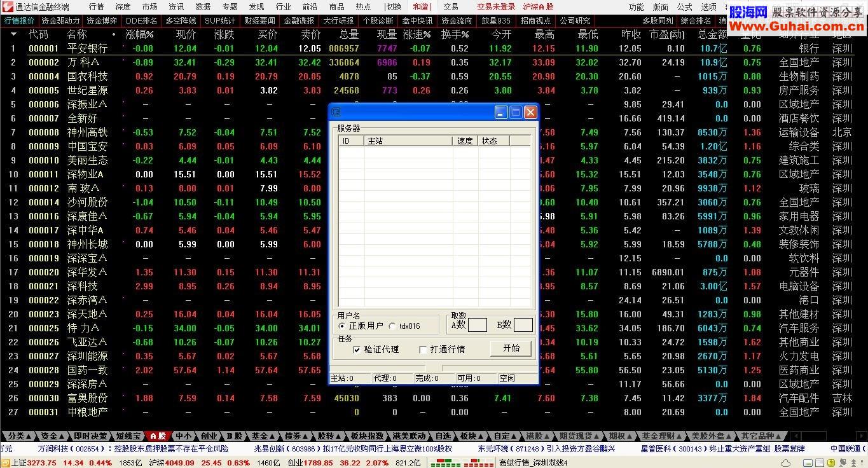868x468 pixels.
Task: Switch to the 多空阵线 tab
Action: [181, 20]
